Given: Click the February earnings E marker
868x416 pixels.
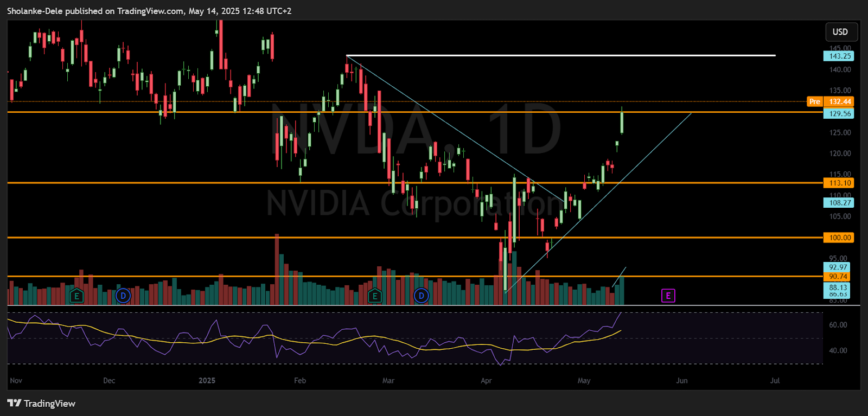Looking at the screenshot, I should (x=374, y=296).
